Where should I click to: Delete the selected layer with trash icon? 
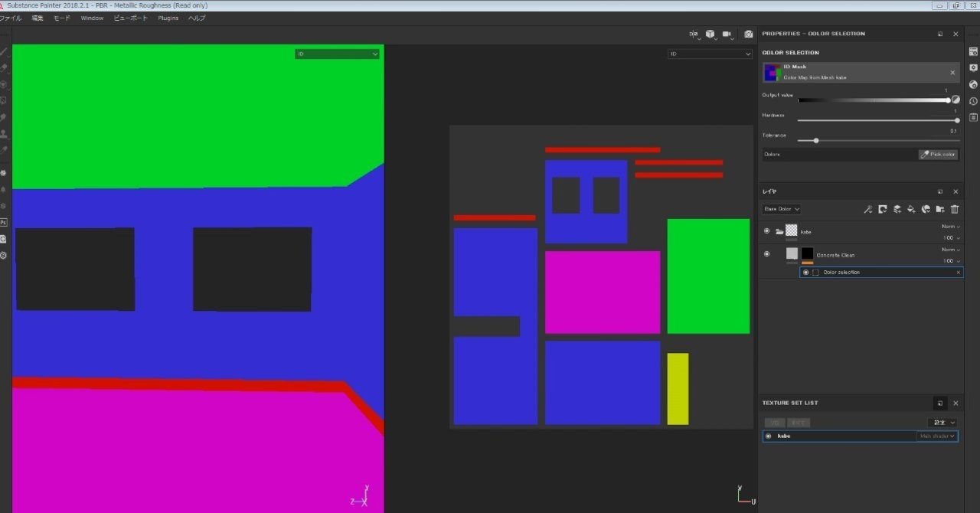coord(955,209)
